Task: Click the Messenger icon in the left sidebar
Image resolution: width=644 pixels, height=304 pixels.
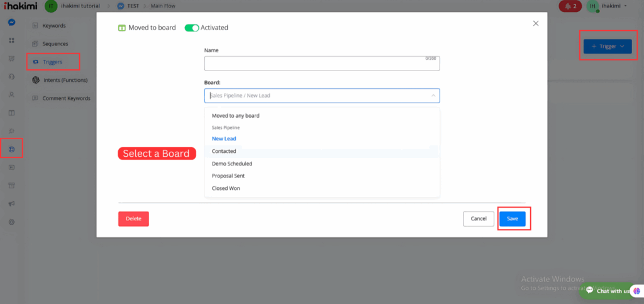Action: pyautogui.click(x=12, y=23)
